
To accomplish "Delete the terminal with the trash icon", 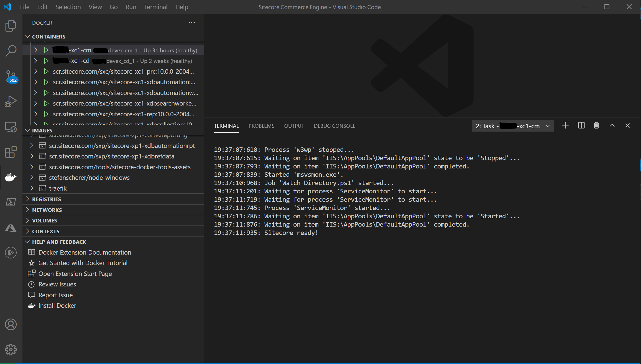I will 596,126.
